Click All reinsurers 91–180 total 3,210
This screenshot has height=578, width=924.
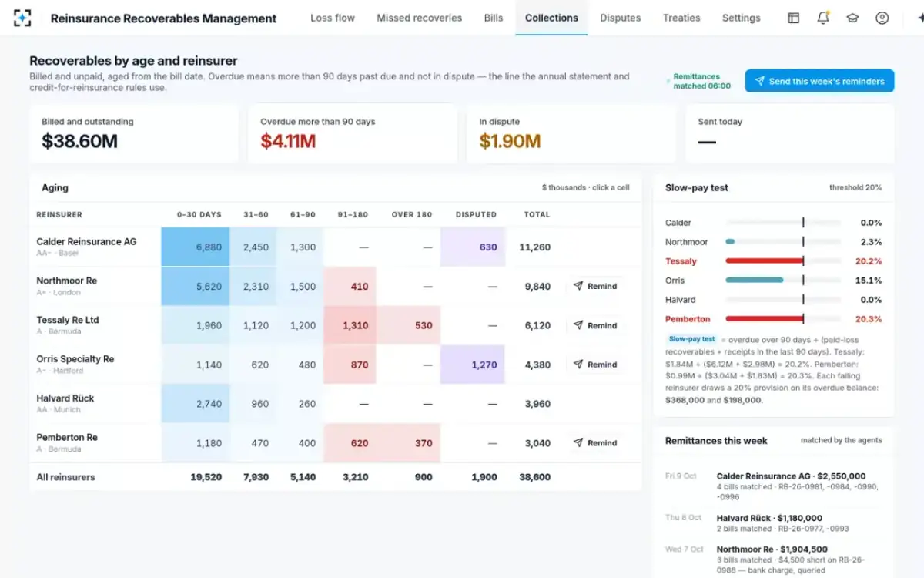[x=355, y=477]
